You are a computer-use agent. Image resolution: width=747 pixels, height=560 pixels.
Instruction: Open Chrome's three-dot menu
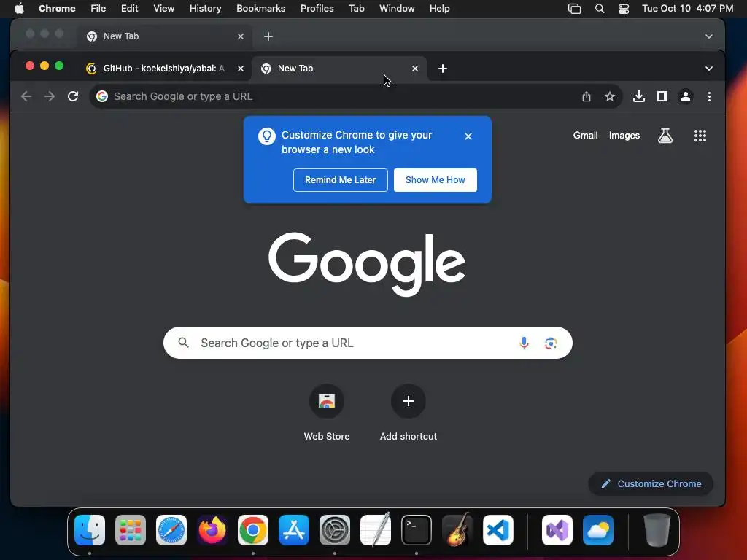coord(709,97)
